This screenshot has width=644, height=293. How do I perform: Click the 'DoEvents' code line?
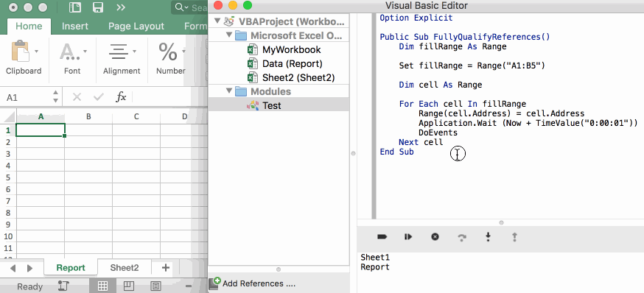438,133
